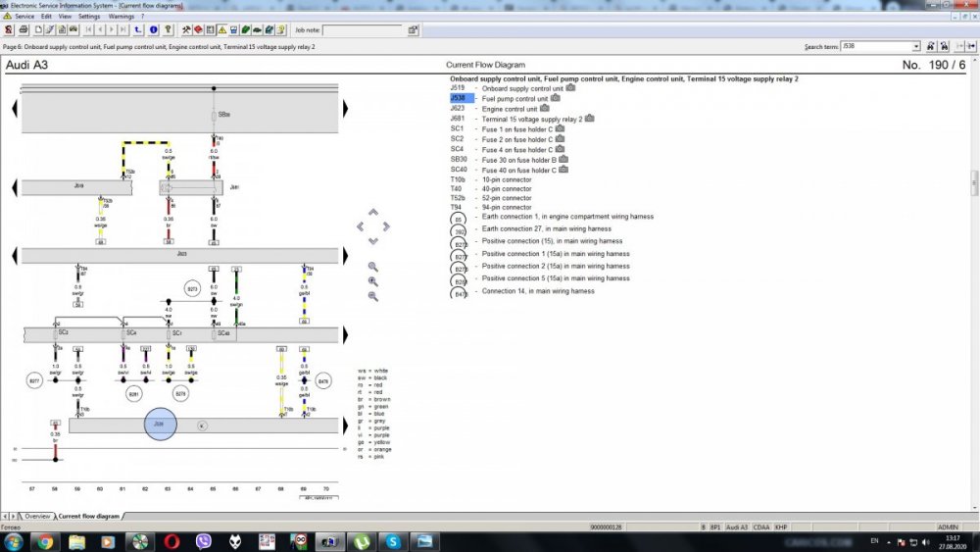Click the job note save icon
Screen dimensions: 980x552
(413, 29)
